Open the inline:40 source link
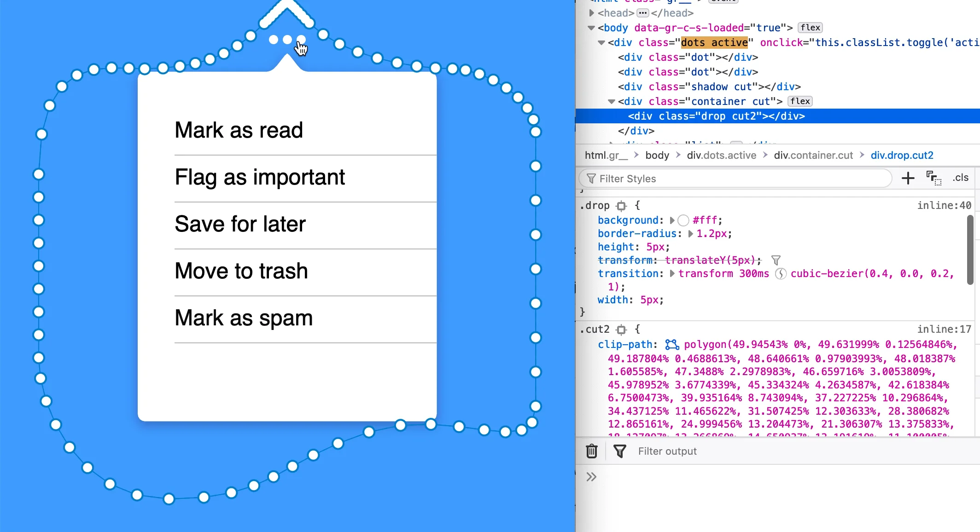 tap(944, 205)
